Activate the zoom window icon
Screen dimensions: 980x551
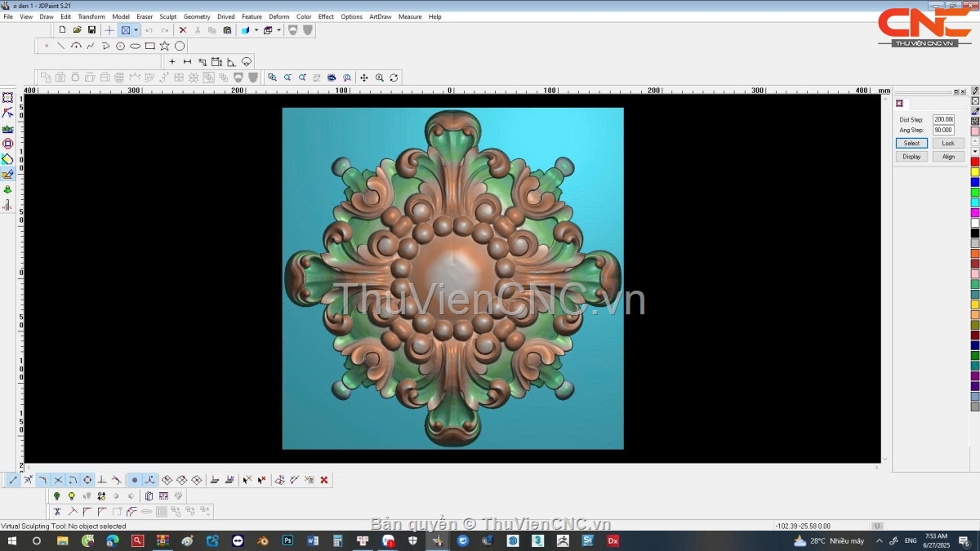click(272, 78)
